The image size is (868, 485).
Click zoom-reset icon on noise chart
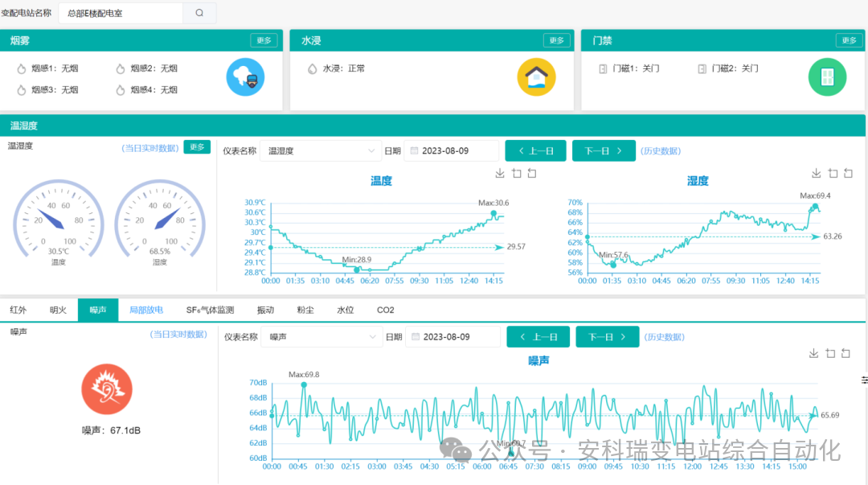point(845,353)
